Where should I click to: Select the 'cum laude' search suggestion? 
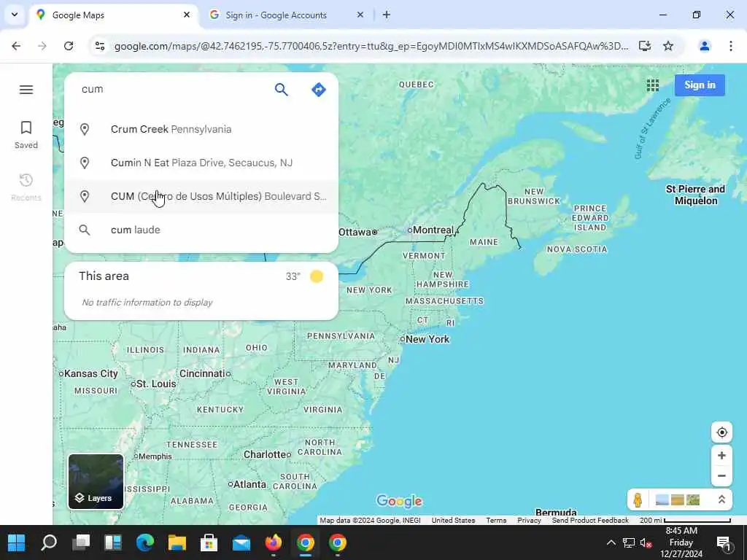pyautogui.click(x=201, y=230)
